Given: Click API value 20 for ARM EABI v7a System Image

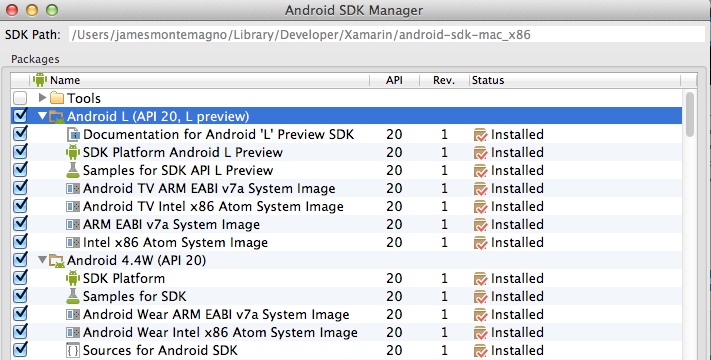Looking at the screenshot, I should coord(394,225).
